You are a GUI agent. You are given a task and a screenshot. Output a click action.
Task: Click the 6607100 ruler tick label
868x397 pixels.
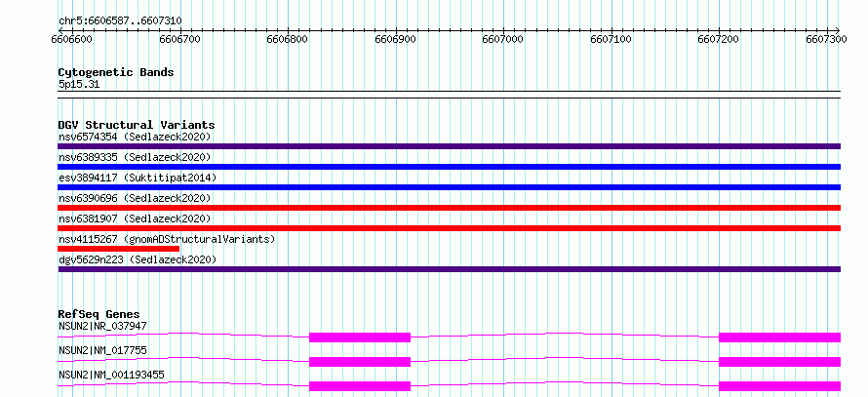point(612,39)
